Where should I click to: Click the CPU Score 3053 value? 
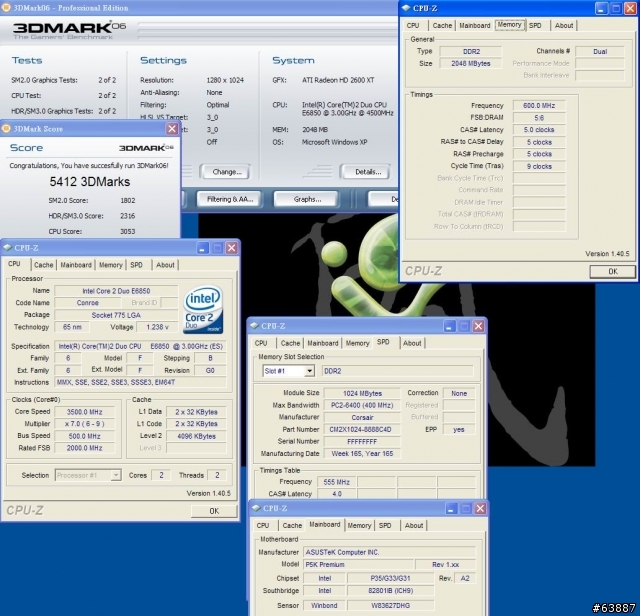click(x=127, y=231)
